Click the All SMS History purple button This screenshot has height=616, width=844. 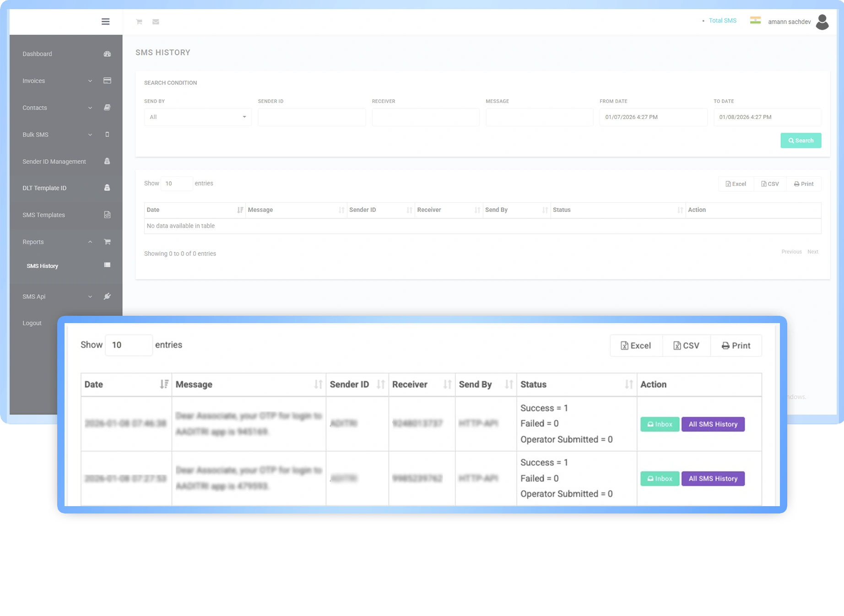(713, 424)
